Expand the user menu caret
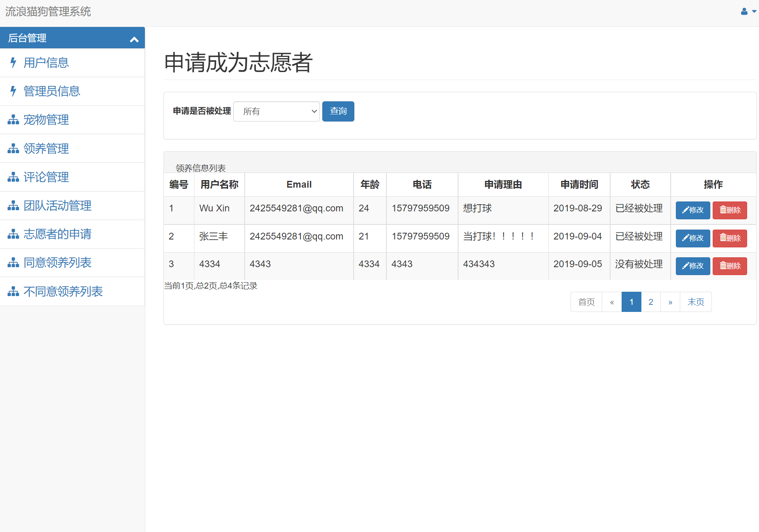Screen dimensions: 759x532 point(754,11)
